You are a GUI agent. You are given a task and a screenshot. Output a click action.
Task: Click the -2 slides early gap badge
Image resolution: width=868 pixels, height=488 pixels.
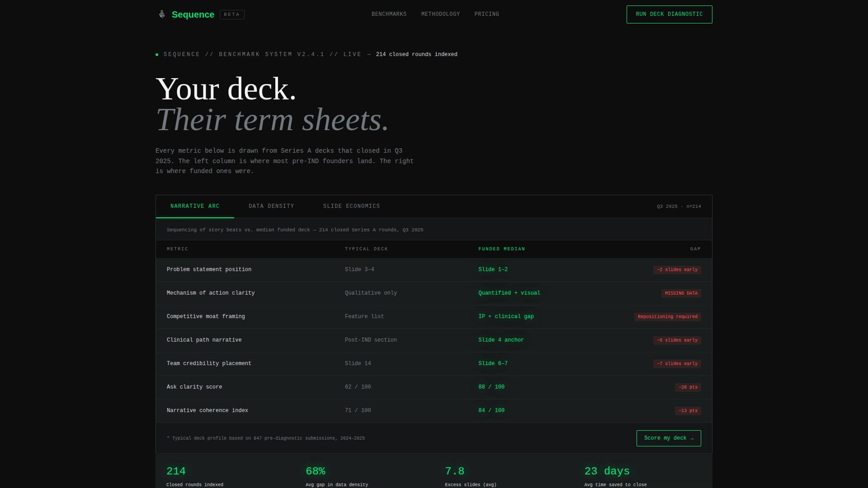click(677, 270)
